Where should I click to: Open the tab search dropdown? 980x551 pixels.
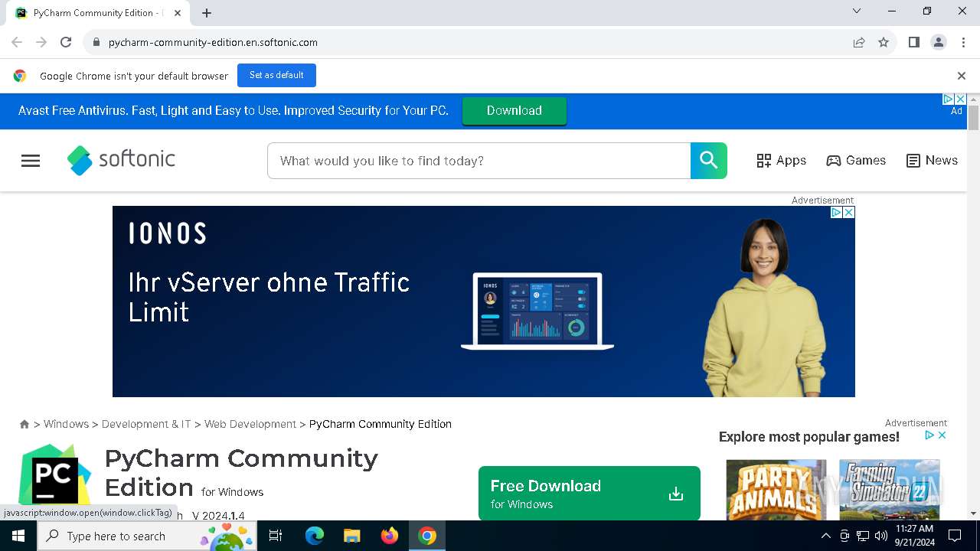coord(857,11)
